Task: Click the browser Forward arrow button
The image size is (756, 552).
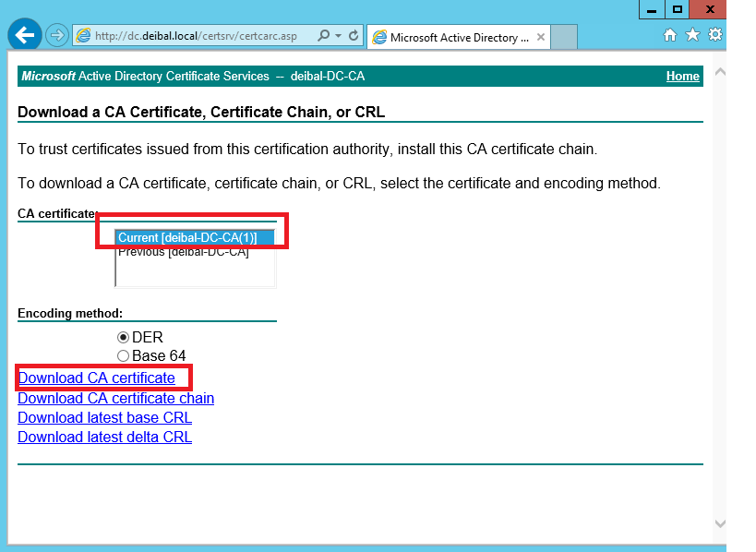Action: pyautogui.click(x=57, y=36)
